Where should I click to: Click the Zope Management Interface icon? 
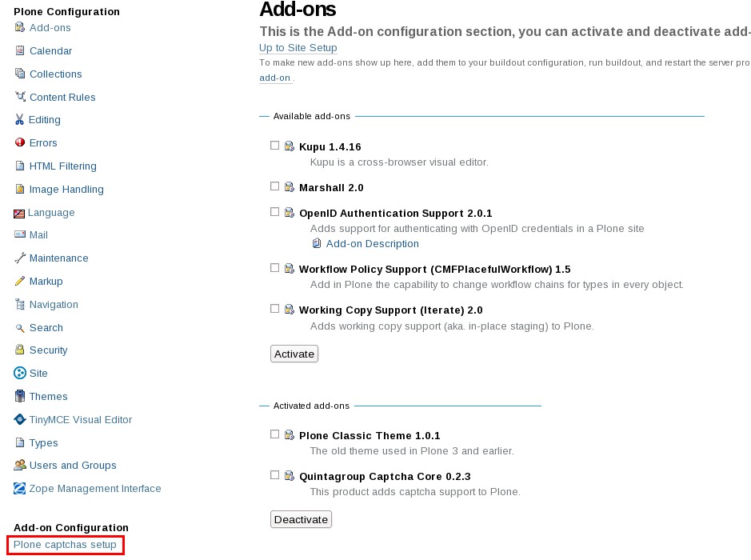[20, 488]
